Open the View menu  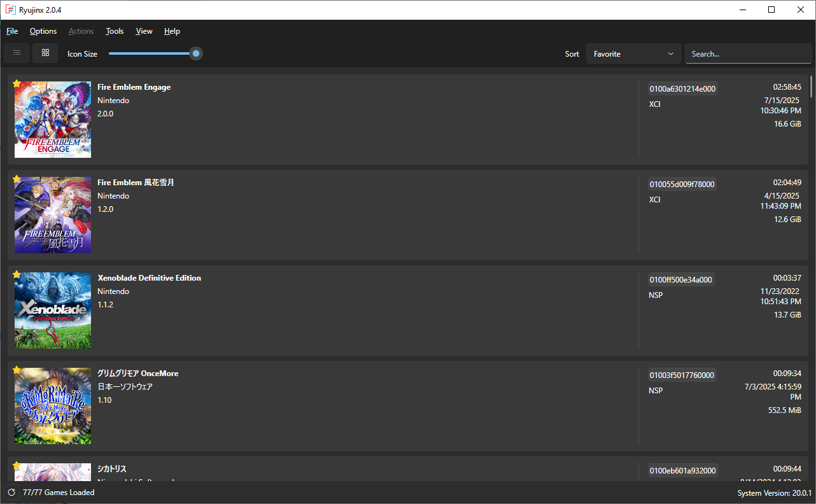[x=144, y=31]
